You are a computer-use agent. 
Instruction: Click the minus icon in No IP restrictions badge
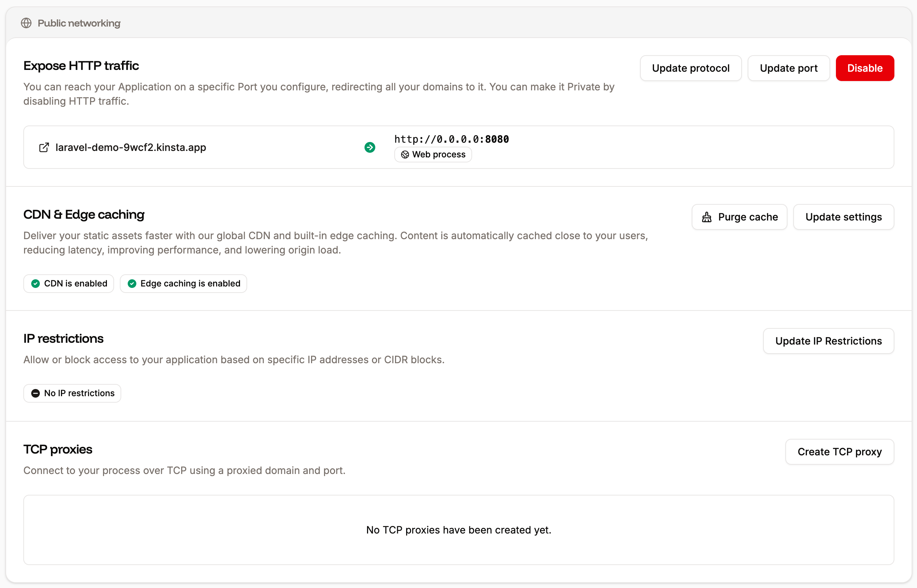tap(36, 393)
